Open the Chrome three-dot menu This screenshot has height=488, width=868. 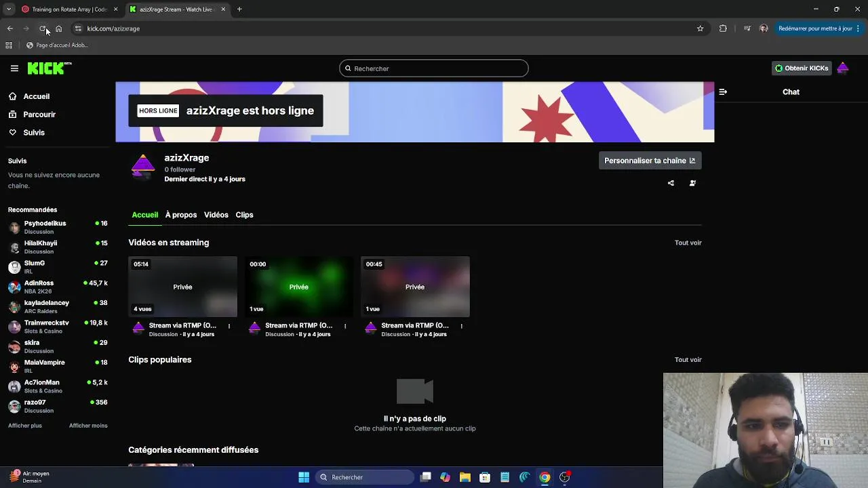coord(859,28)
